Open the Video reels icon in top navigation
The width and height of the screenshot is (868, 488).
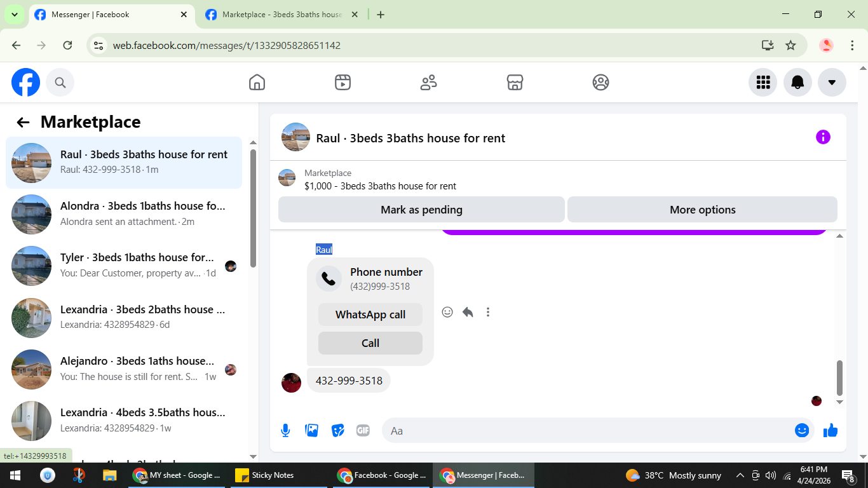(x=343, y=83)
